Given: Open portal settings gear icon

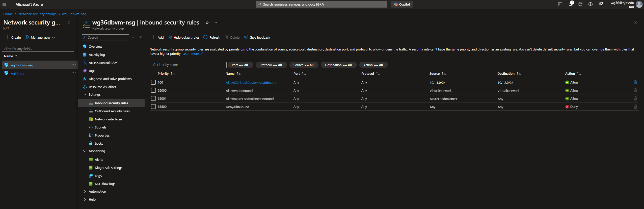Looking at the screenshot, I should pos(580,4).
